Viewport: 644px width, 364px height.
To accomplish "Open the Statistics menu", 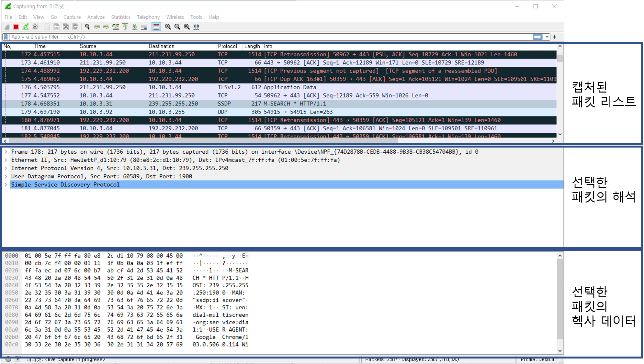I will point(120,17).
